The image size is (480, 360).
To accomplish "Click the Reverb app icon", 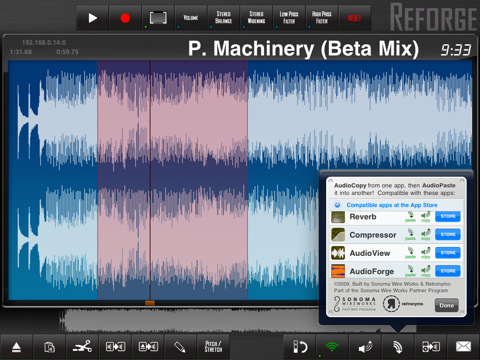I will 338,217.
